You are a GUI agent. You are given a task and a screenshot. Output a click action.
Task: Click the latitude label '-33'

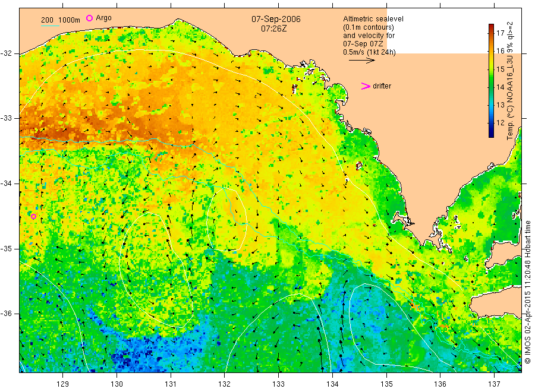coord(6,118)
